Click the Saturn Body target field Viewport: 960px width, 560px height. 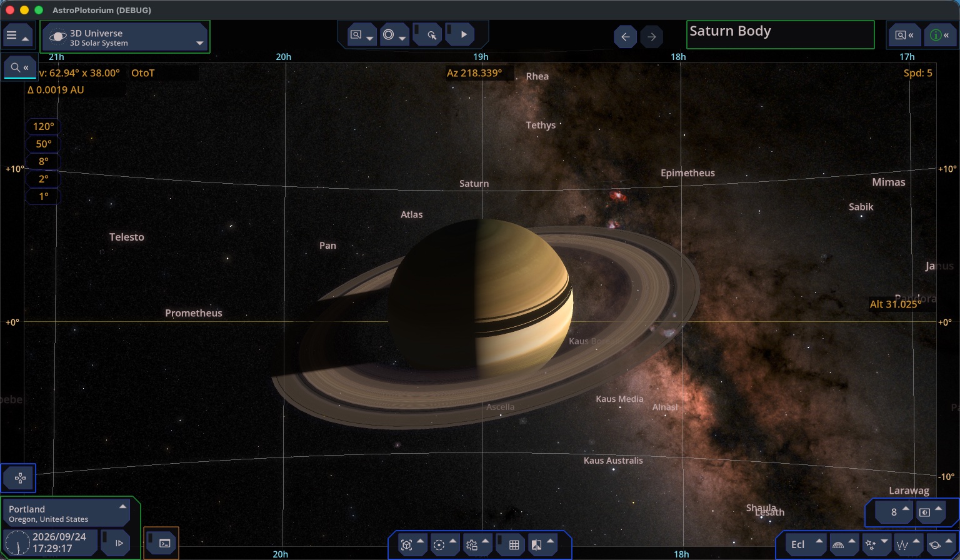tap(780, 34)
